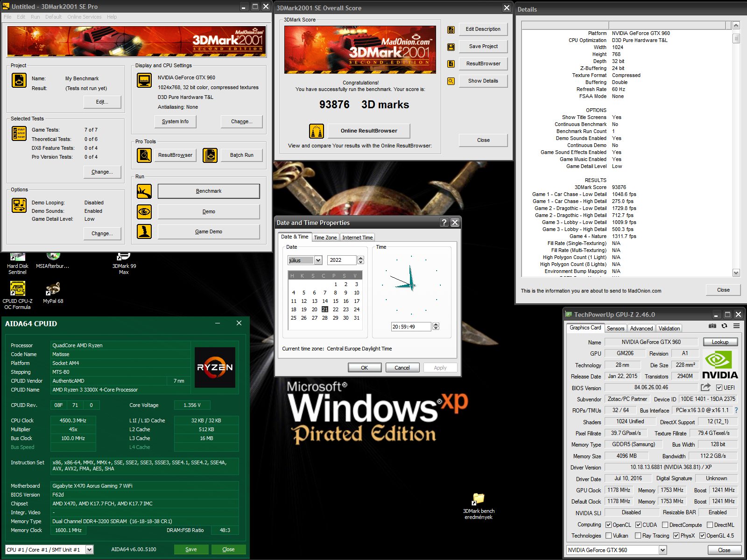Click the Game Demo joystick icon
This screenshot has height=560, width=747.
point(144,231)
